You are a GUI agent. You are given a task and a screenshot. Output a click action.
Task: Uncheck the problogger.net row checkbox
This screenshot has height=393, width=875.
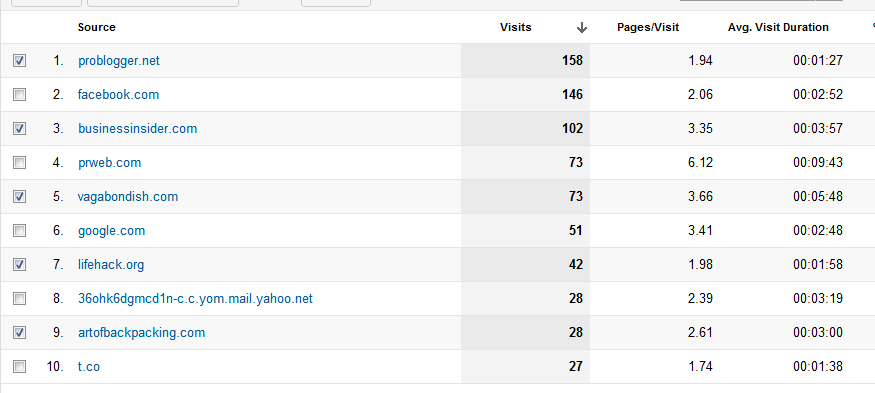(x=20, y=60)
